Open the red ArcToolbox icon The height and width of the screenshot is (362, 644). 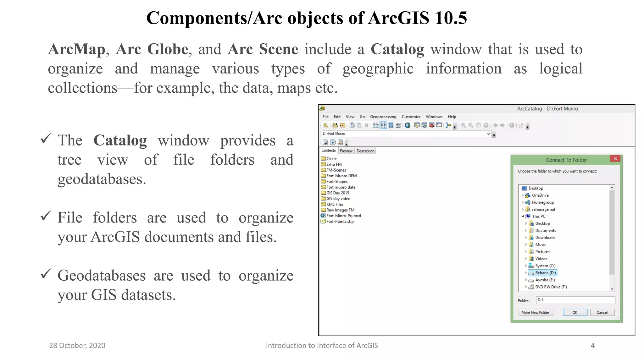tap(432, 125)
